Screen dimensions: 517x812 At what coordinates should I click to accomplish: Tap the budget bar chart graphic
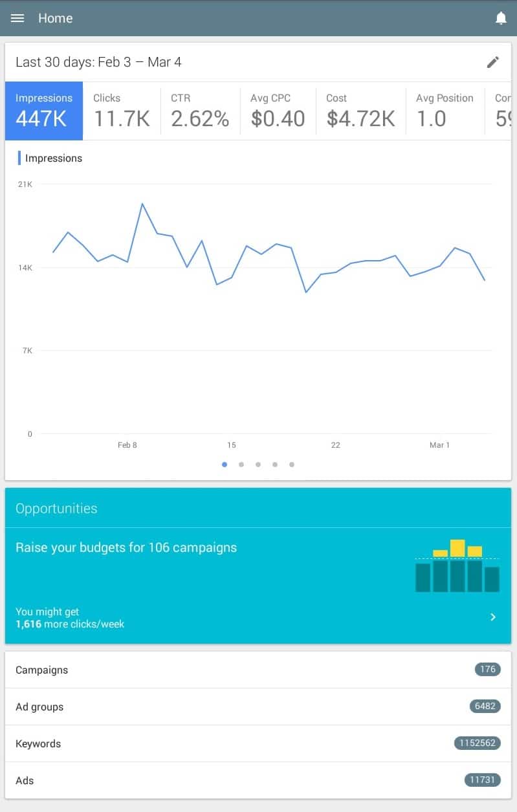pos(457,566)
